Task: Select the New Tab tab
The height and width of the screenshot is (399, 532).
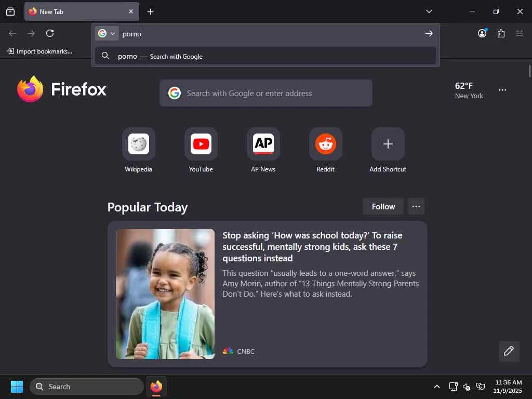Action: (x=82, y=11)
